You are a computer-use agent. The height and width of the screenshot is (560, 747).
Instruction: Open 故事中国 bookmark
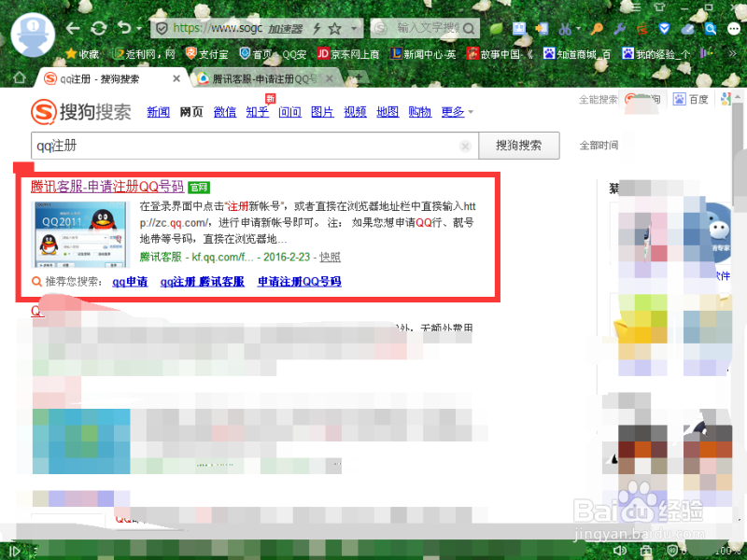(500, 54)
